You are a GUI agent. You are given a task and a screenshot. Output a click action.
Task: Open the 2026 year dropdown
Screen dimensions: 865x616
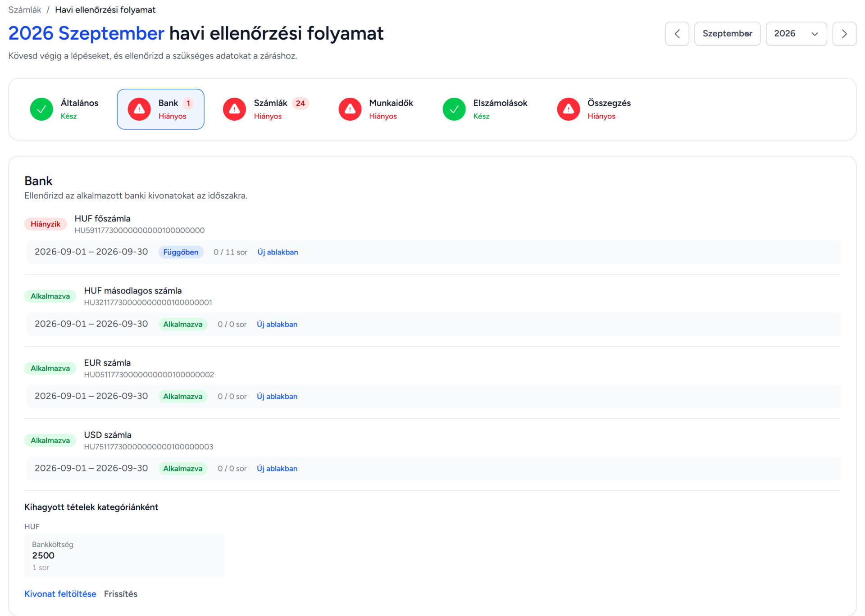(x=796, y=34)
